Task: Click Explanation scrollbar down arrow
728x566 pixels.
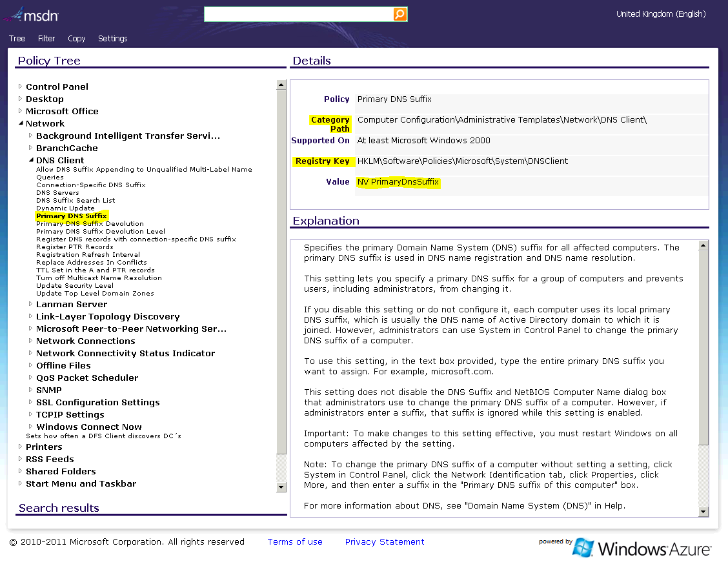Action: pos(703,512)
